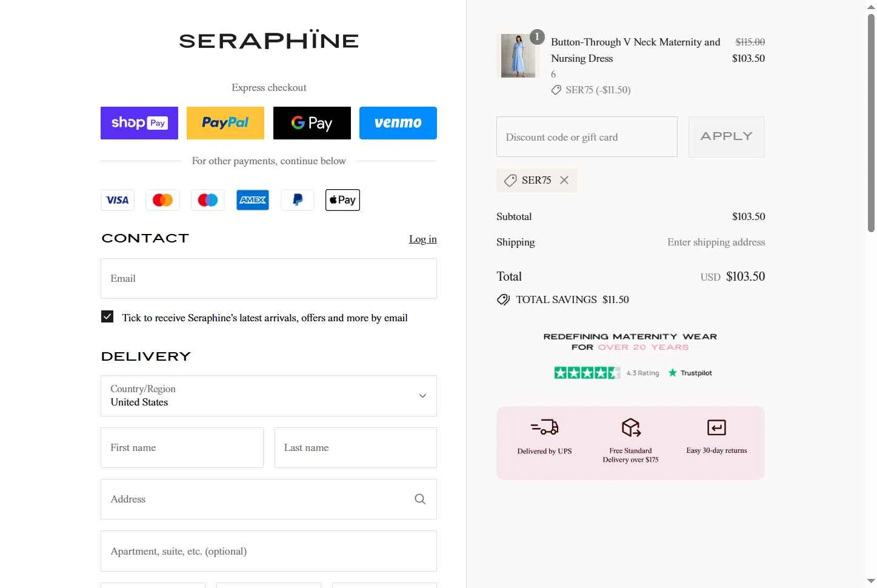The image size is (877, 588).
Task: Click the address search magnifier icon
Action: tap(420, 499)
